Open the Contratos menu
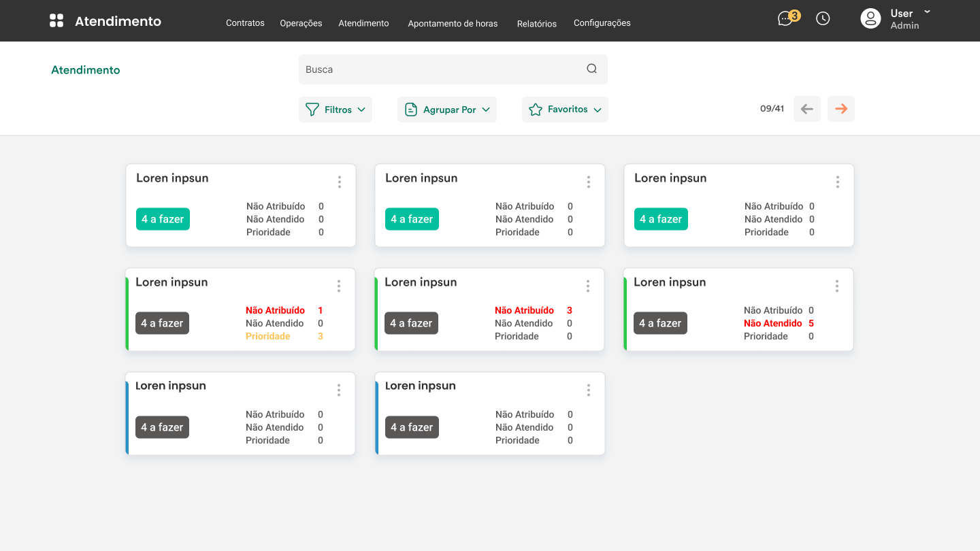The height and width of the screenshot is (551, 980). coord(245,23)
